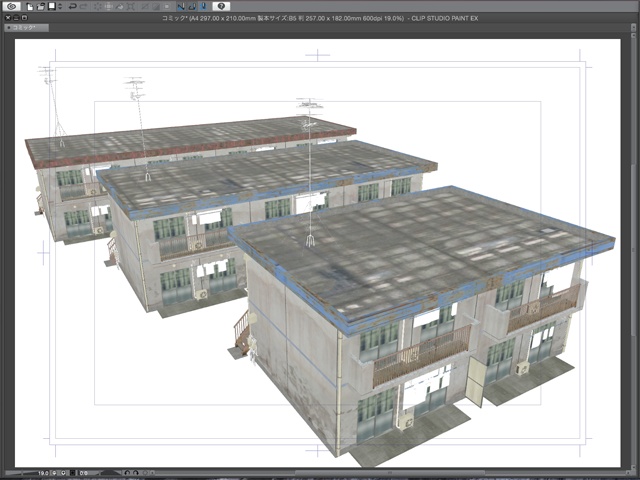Open CLIP STUDIO PAINT support help icon

221,6
